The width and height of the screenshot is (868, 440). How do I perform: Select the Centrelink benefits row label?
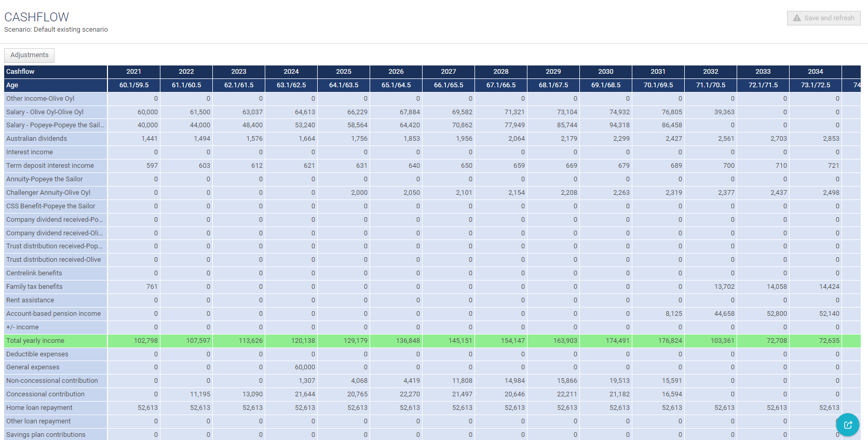(56, 273)
